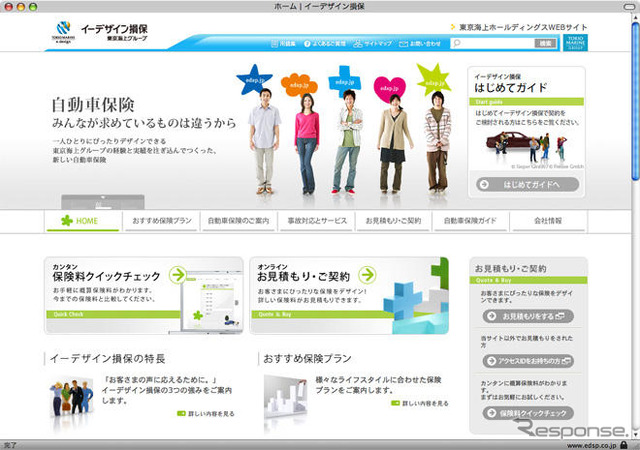
Task: Click the arrow icon on 保険料クイックチェック banner
Action: (x=178, y=275)
